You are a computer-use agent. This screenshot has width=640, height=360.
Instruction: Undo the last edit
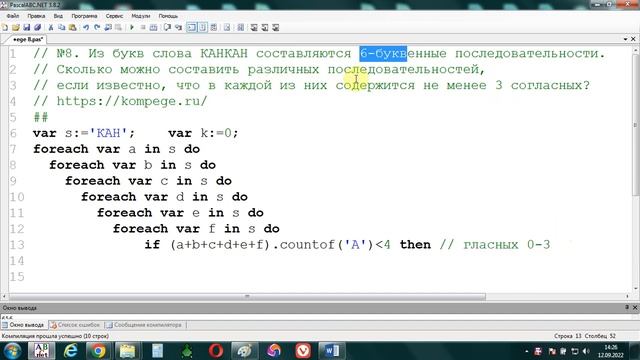point(86,27)
